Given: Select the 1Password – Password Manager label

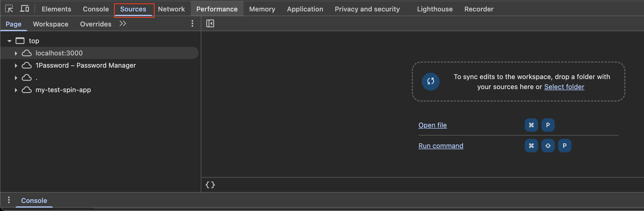Looking at the screenshot, I should pyautogui.click(x=86, y=65).
